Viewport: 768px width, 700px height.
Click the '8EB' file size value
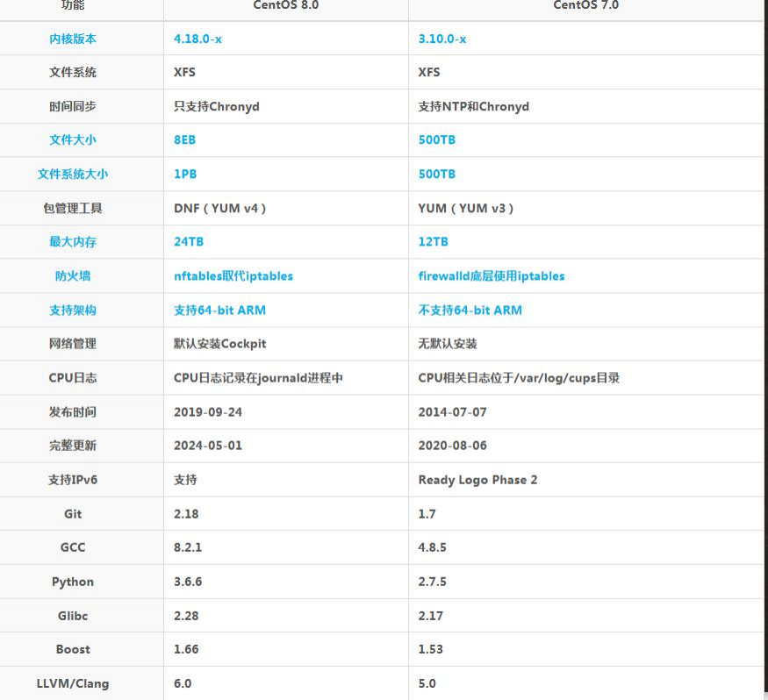(184, 139)
